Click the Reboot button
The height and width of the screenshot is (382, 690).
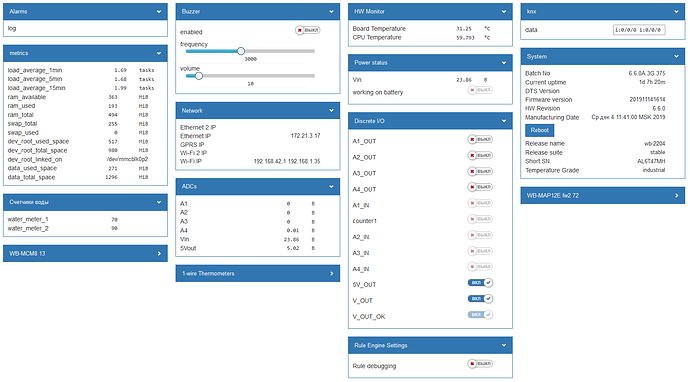(x=540, y=130)
